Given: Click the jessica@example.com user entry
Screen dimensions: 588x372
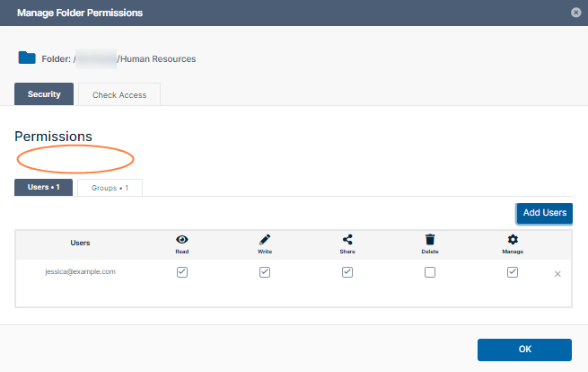Looking at the screenshot, I should (x=80, y=271).
